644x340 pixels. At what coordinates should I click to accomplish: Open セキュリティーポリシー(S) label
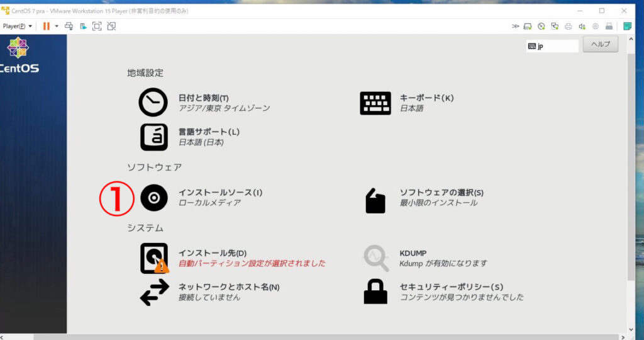coord(452,287)
